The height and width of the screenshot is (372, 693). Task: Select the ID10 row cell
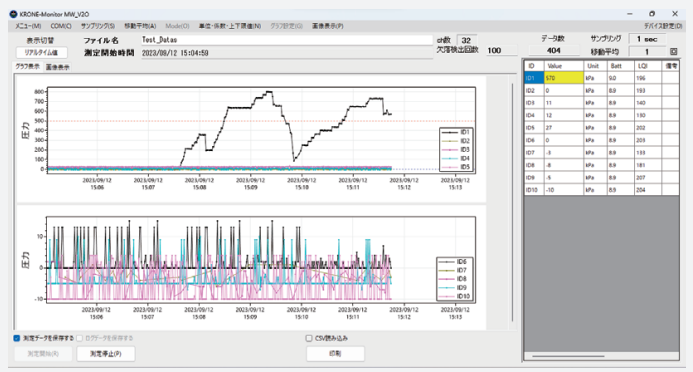click(x=534, y=190)
